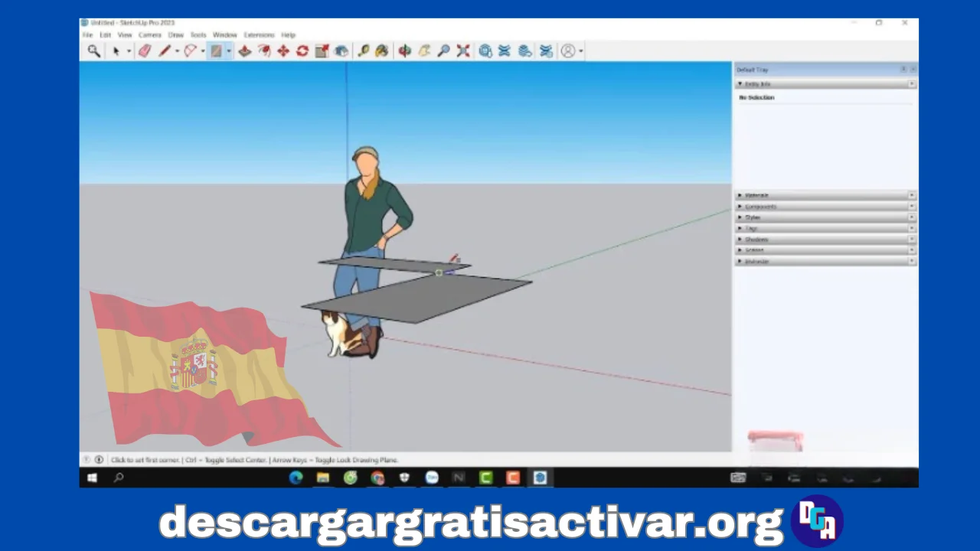This screenshot has width=980, height=551.
Task: Open the arrow beside the account icon
Action: (581, 51)
